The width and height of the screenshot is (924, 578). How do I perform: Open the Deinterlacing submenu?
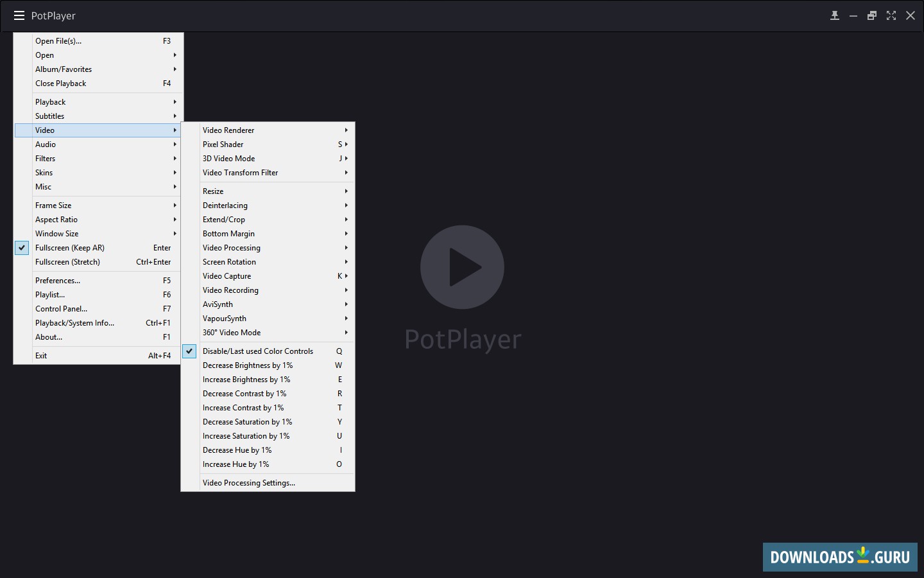coord(268,206)
